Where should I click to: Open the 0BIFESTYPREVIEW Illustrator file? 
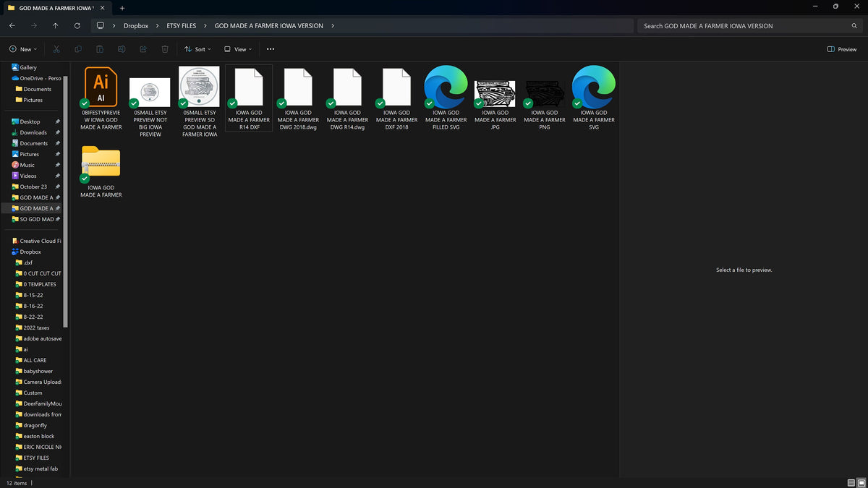101,98
